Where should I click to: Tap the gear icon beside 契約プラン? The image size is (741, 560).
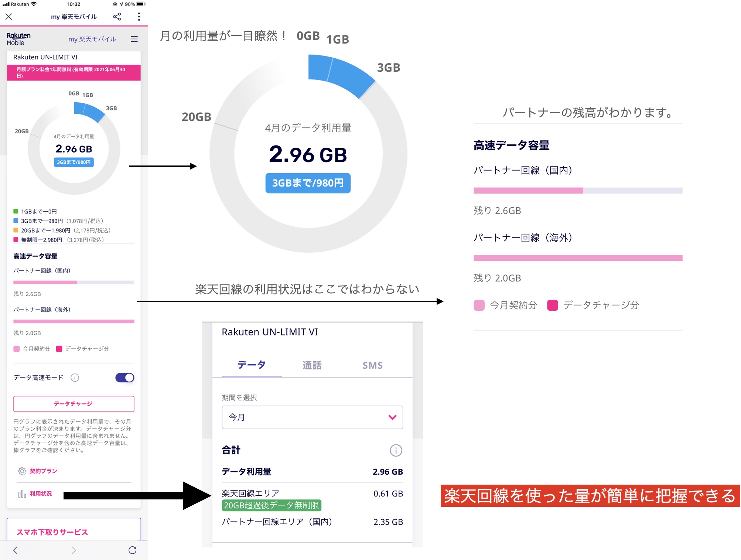click(22, 471)
